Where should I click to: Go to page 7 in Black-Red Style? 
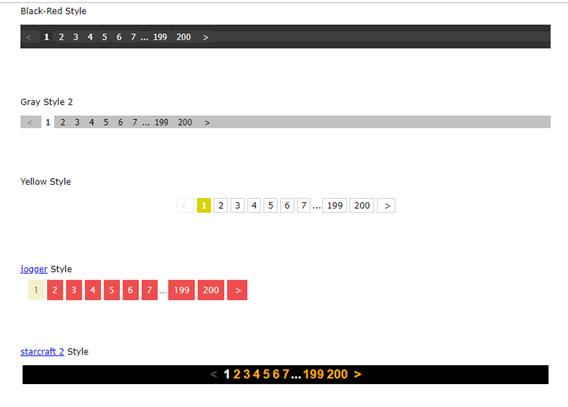(x=133, y=37)
